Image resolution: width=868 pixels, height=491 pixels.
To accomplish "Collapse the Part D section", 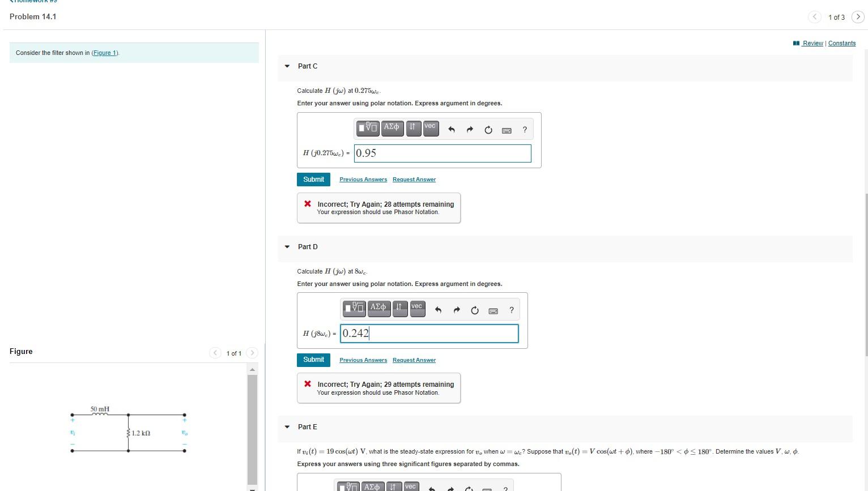I will coord(287,247).
